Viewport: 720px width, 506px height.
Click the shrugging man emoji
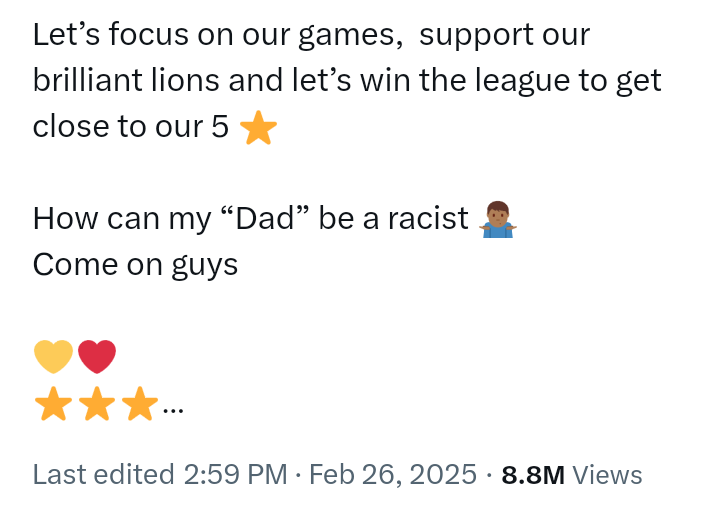coord(498,219)
